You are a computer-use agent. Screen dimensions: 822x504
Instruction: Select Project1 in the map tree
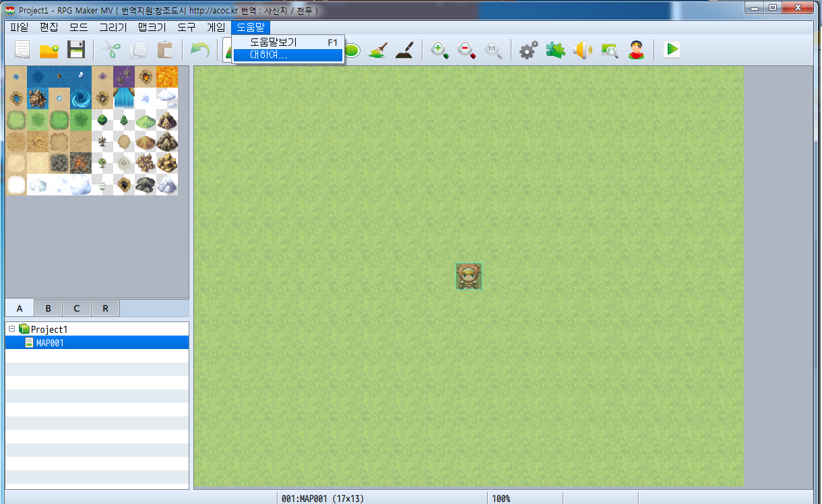49,329
